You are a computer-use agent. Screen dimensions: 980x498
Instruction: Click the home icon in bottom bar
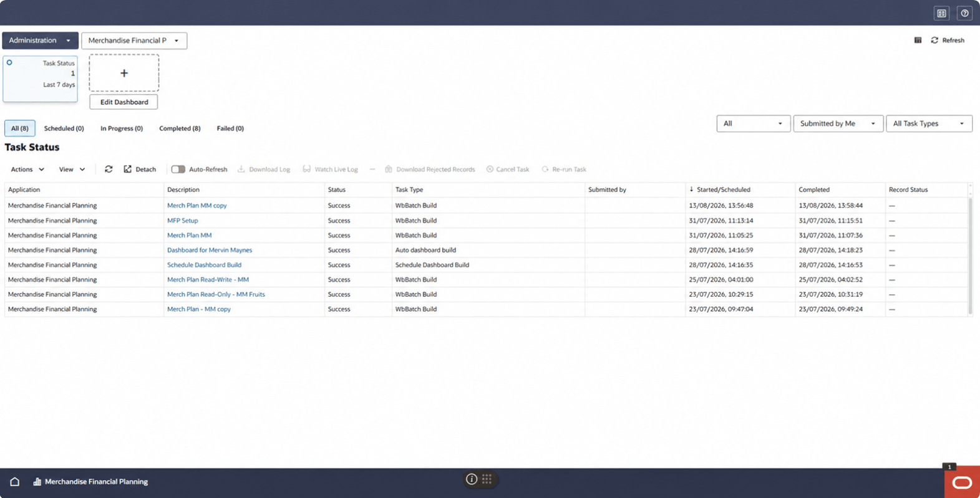pyautogui.click(x=15, y=482)
